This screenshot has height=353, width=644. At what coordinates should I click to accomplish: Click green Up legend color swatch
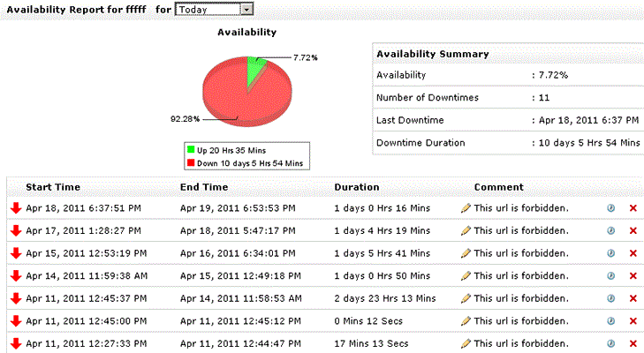click(190, 151)
